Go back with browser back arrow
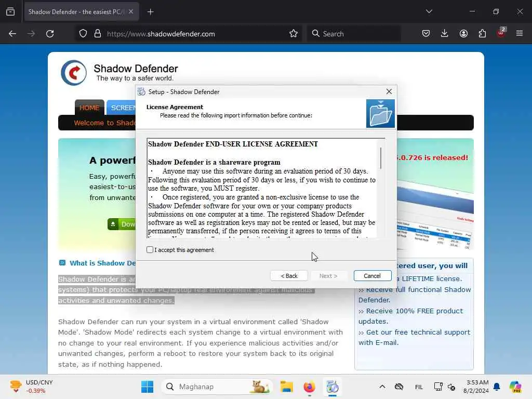This screenshot has width=532, height=399. 12,34
